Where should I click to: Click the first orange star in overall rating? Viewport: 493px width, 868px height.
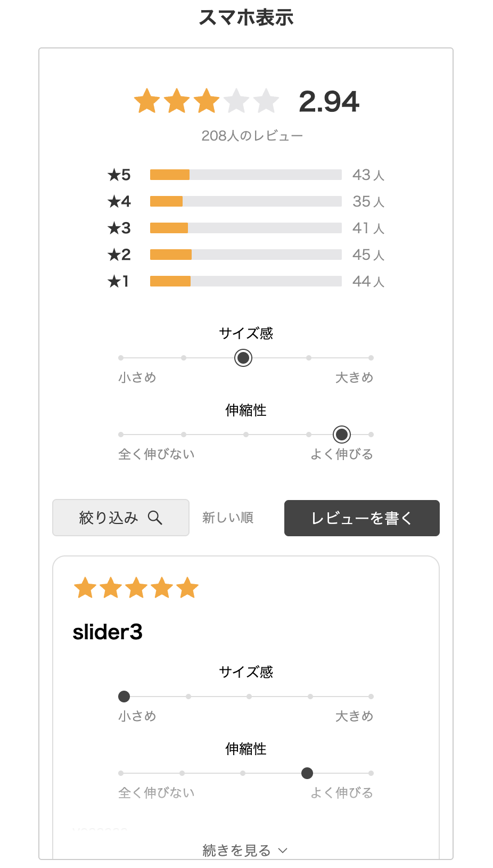pyautogui.click(x=147, y=101)
